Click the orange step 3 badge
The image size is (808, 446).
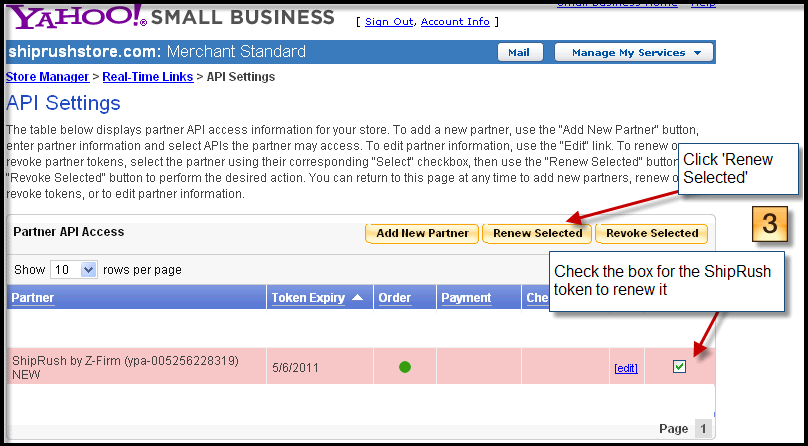[769, 224]
